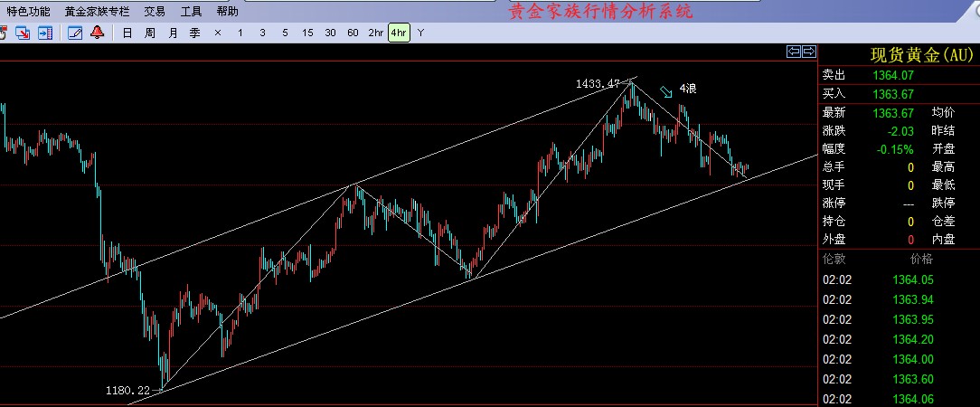Click the cyan arrow beside 4浪 annotation
980x407 pixels.
coord(666,92)
